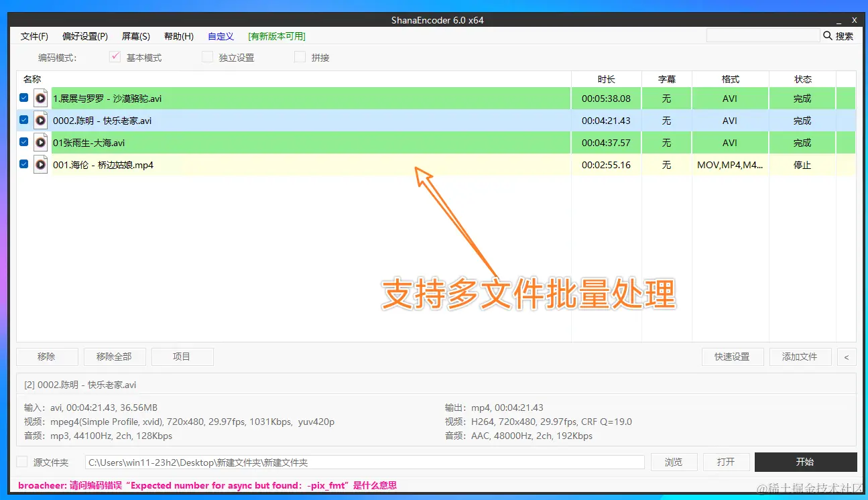Click the [有新版本可用] update notice
The width and height of the screenshot is (868, 500).
click(x=277, y=36)
